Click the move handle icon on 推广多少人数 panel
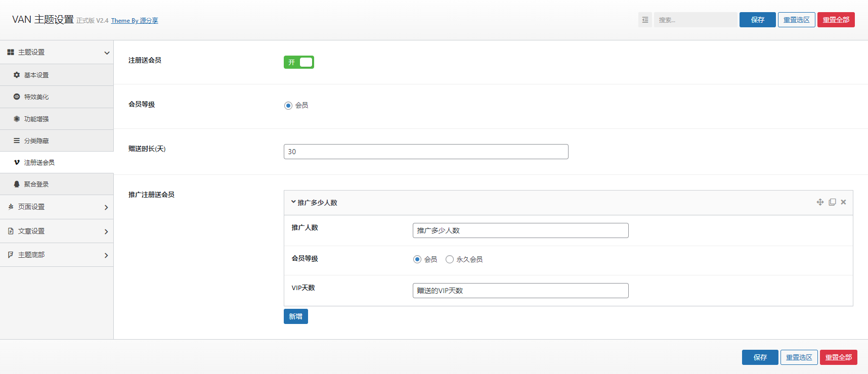This screenshot has width=868, height=374. (820, 202)
